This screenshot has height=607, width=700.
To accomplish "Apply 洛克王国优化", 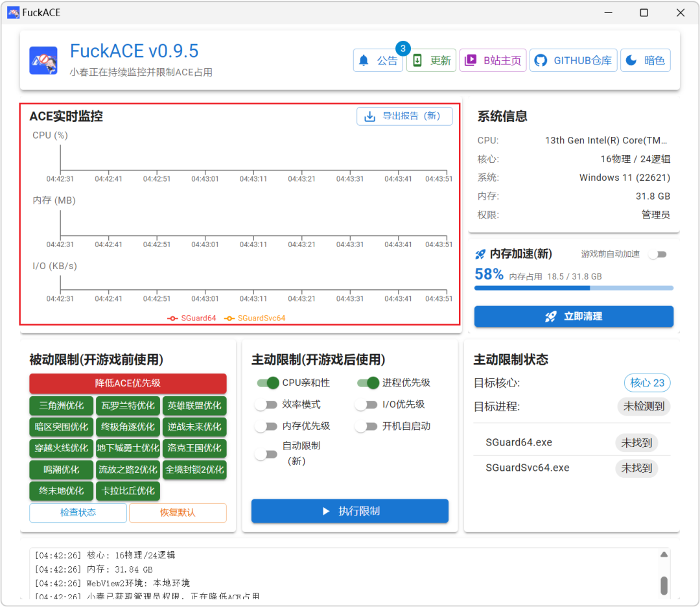I will tap(194, 448).
